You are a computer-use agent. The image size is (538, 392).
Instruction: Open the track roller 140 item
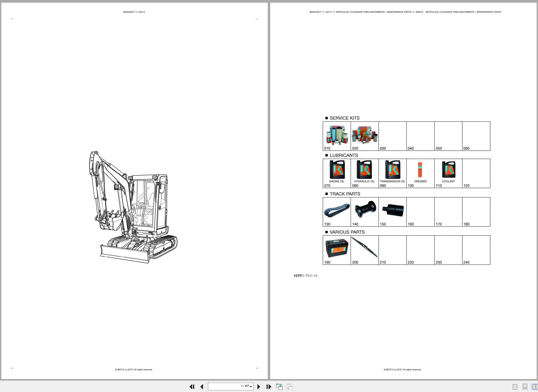click(x=365, y=212)
